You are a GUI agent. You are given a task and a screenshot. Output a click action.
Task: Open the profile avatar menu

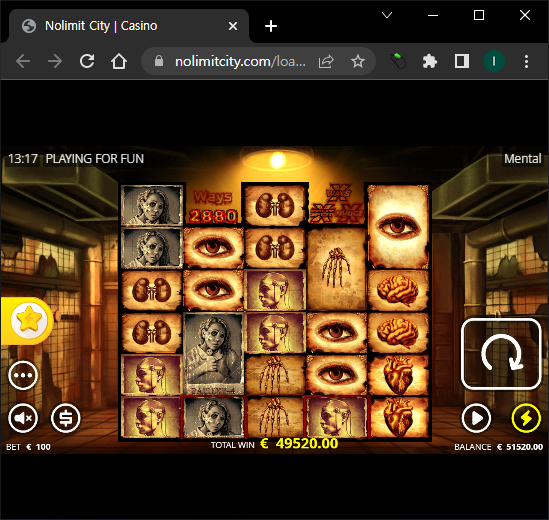click(494, 61)
